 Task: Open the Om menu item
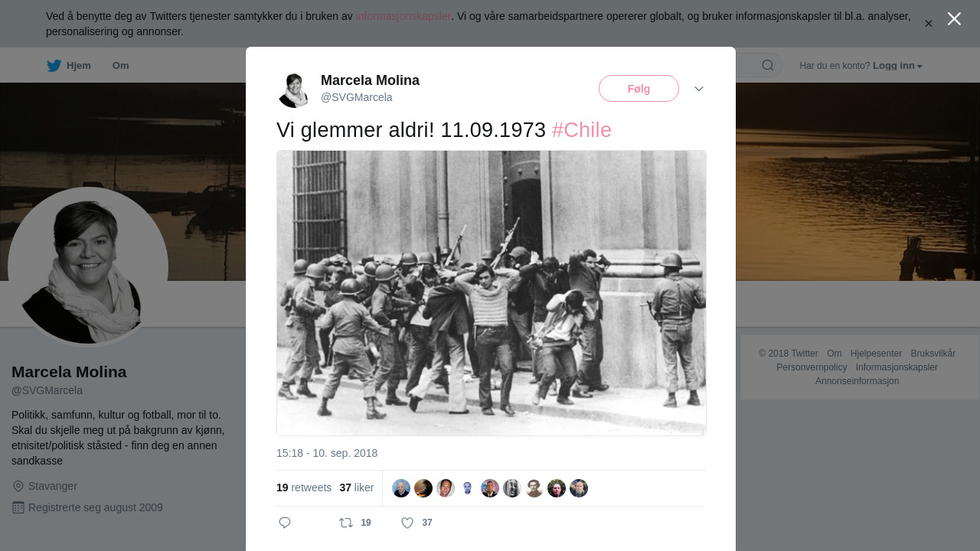click(x=120, y=66)
